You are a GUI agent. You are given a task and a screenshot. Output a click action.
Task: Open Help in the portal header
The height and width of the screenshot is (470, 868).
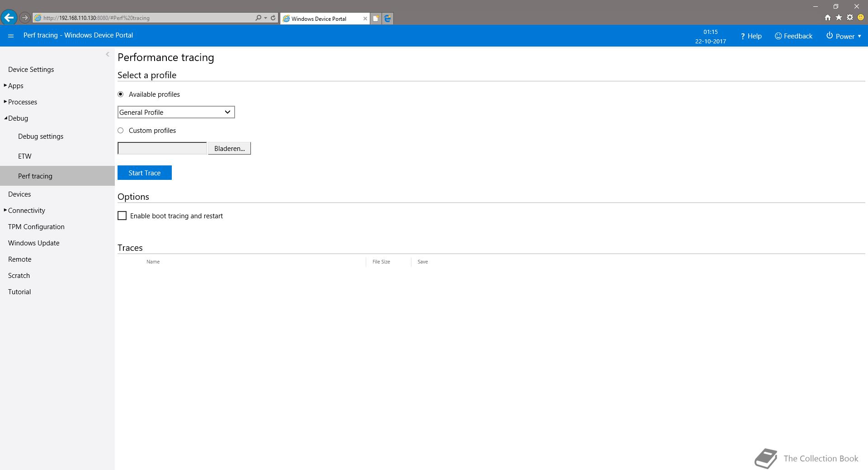pos(751,36)
